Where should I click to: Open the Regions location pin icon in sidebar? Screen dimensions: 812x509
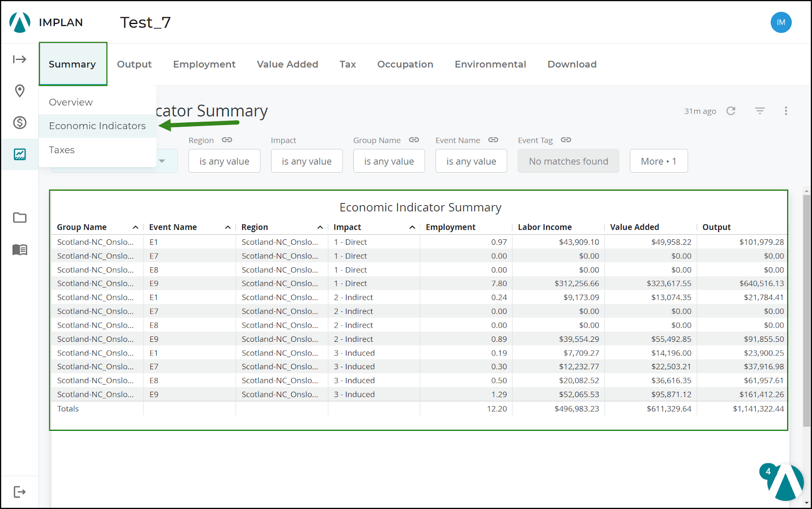19,91
